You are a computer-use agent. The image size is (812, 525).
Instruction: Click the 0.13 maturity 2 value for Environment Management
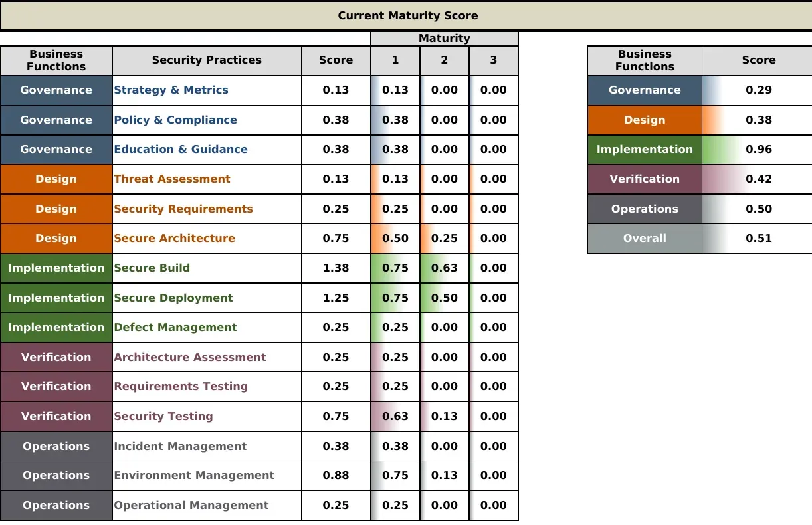pos(445,476)
